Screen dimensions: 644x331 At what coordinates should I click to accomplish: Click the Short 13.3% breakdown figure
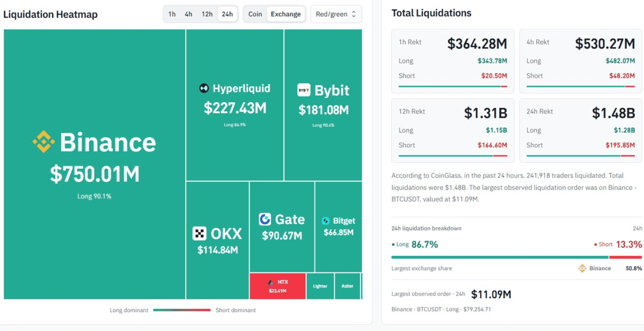pyautogui.click(x=628, y=244)
